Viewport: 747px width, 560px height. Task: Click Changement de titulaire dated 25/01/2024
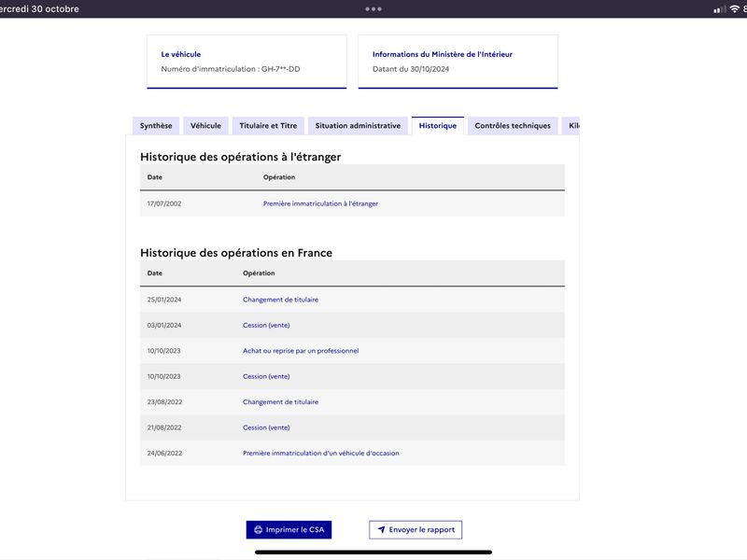point(281,300)
